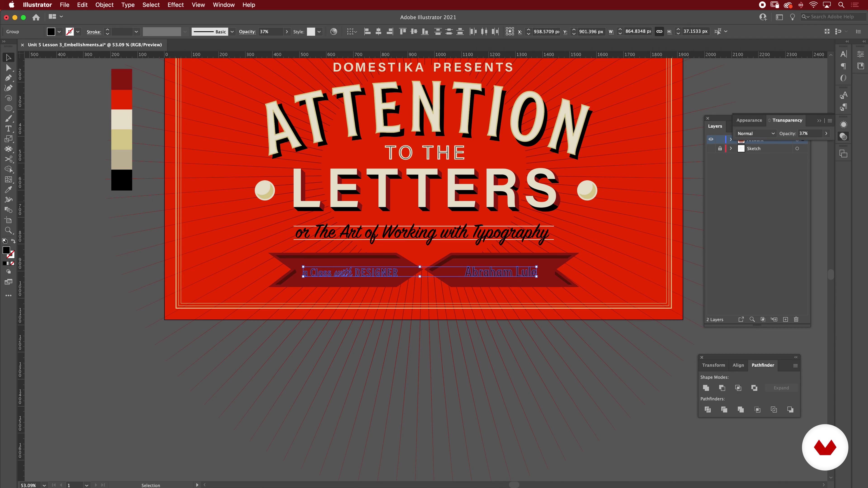Open graphic Style dropdown
Screen dimensions: 868x488
319,32
